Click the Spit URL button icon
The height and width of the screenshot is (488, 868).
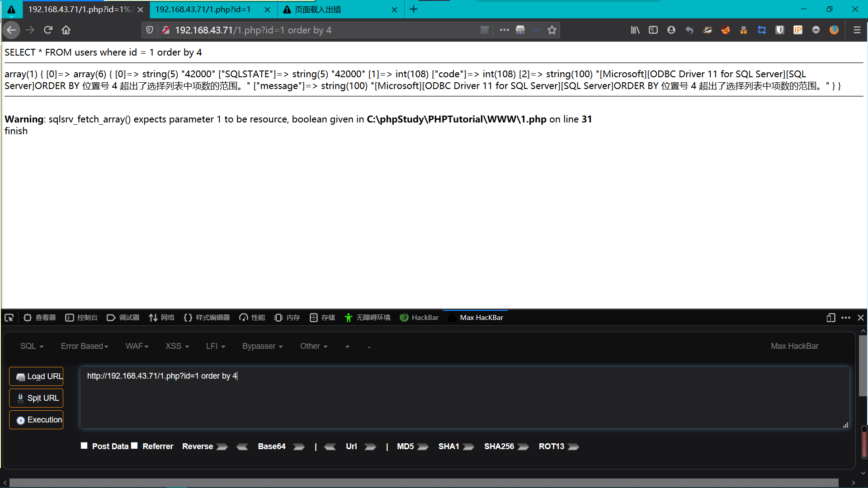click(x=20, y=398)
